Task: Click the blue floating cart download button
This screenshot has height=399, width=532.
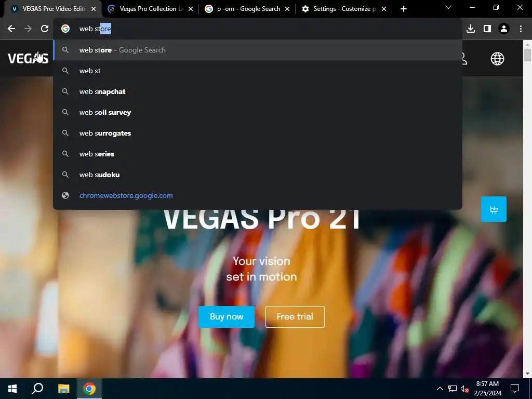Action: click(494, 209)
